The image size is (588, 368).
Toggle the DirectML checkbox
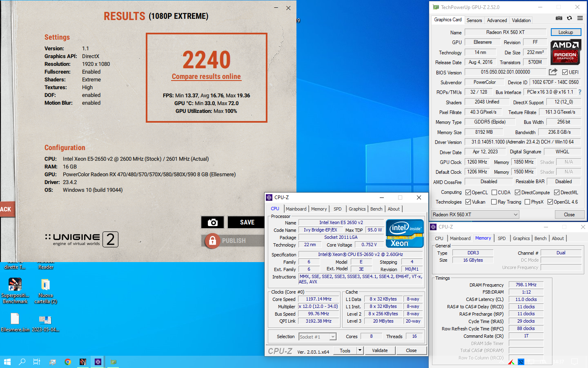point(557,193)
